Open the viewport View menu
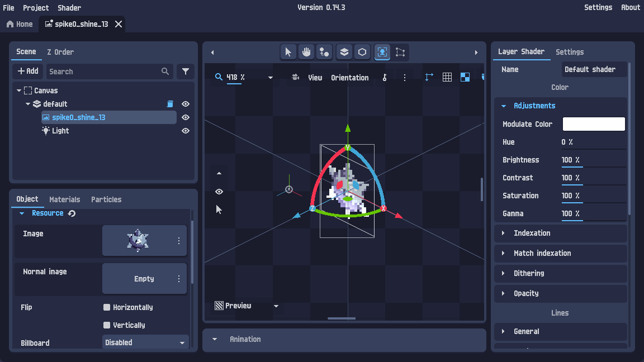Image resolution: width=644 pixels, height=362 pixels. [x=315, y=78]
